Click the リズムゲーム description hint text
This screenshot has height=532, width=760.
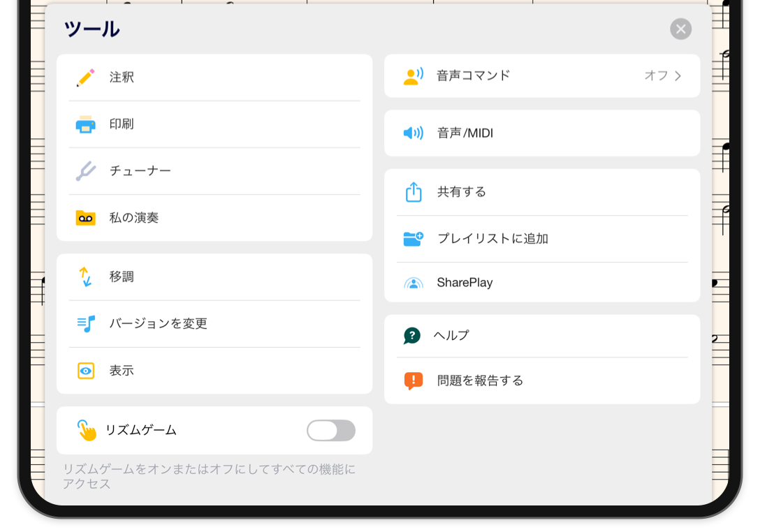209,476
